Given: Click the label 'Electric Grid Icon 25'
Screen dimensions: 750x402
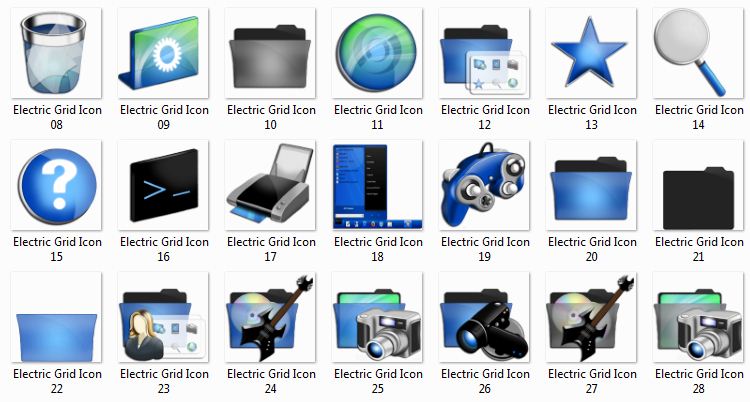Looking at the screenshot, I should coord(378,381).
